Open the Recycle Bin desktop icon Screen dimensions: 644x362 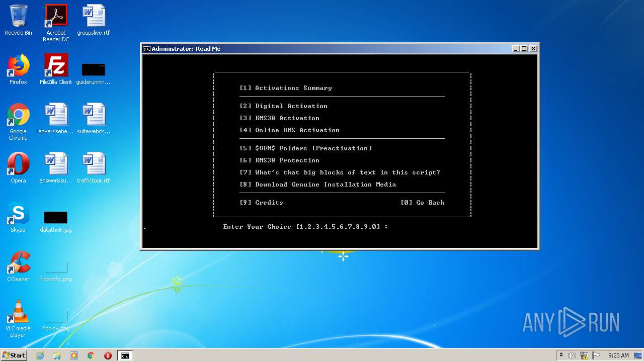coord(18,21)
